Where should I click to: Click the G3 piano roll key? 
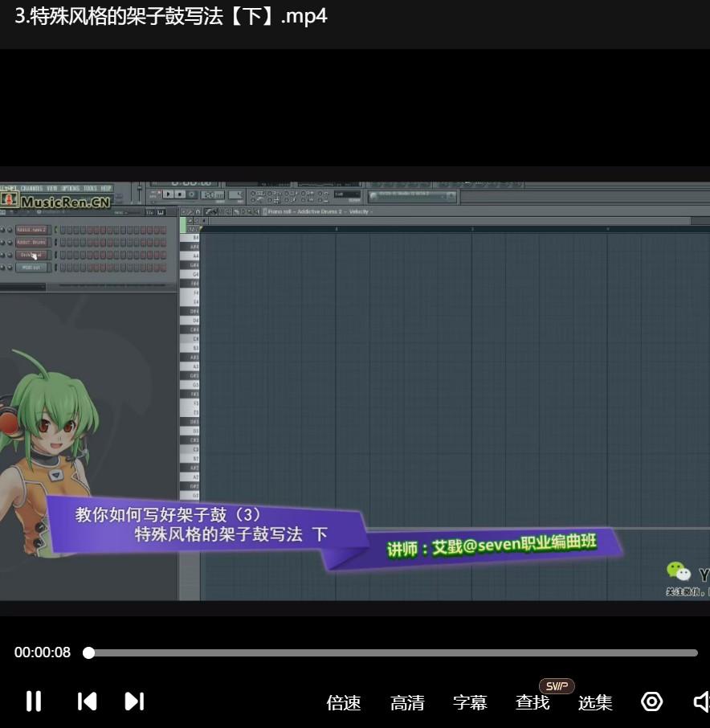(x=190, y=385)
